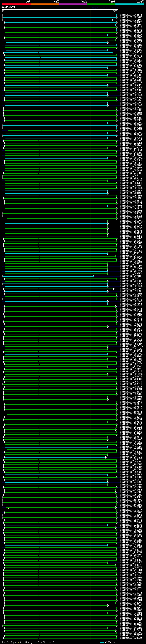Click the alignment bar for UniRef100_O24335
The width and height of the screenshot is (146, 644).
[61, 638]
